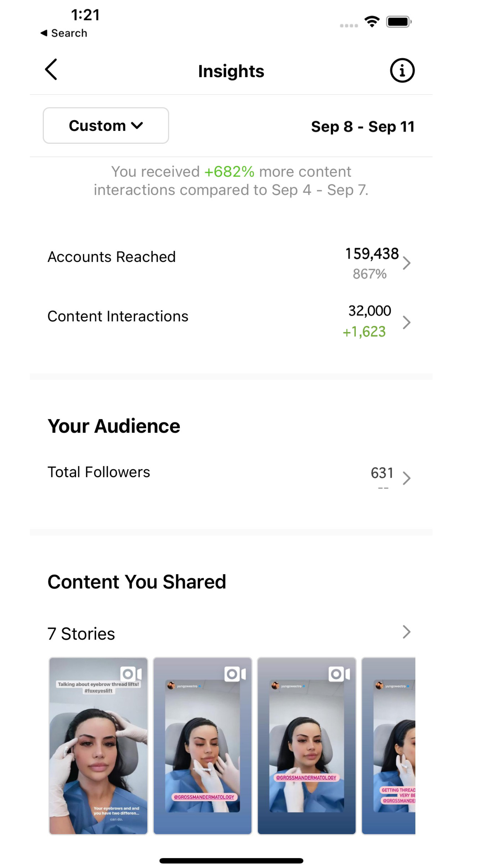Tap the video camera icon on second story
The image size is (488, 868).
pyautogui.click(x=235, y=674)
